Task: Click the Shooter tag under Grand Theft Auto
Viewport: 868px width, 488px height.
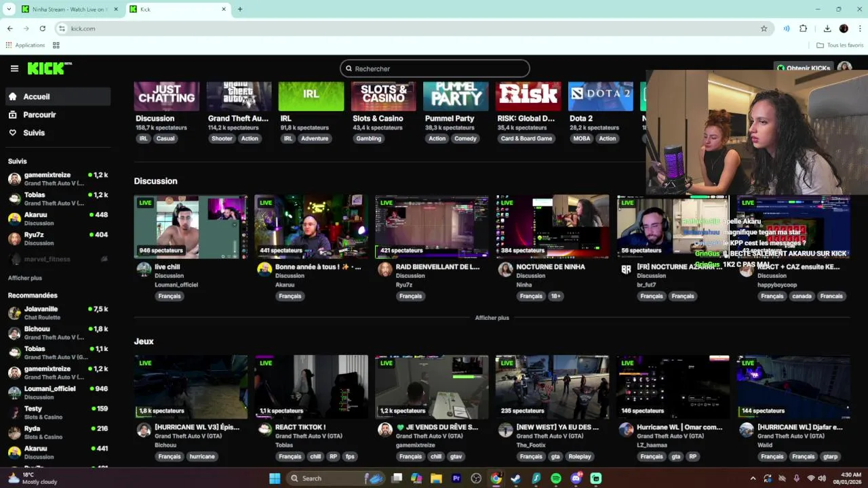Action: [222, 138]
